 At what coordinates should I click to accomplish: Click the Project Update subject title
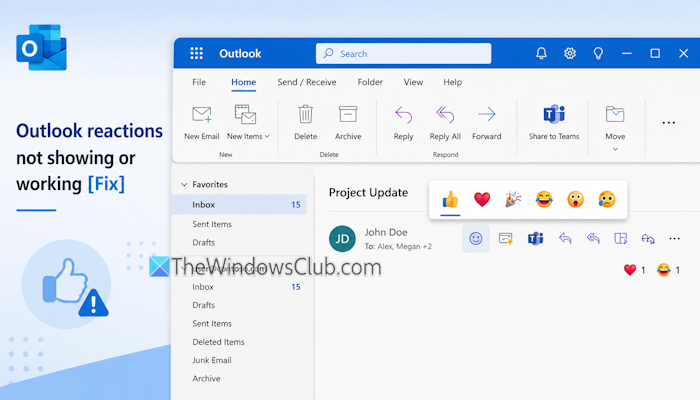(368, 192)
